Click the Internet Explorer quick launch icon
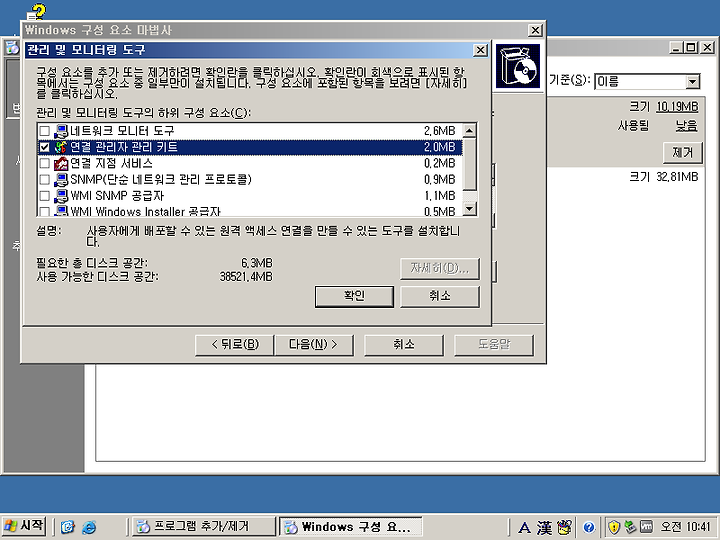 [89, 527]
